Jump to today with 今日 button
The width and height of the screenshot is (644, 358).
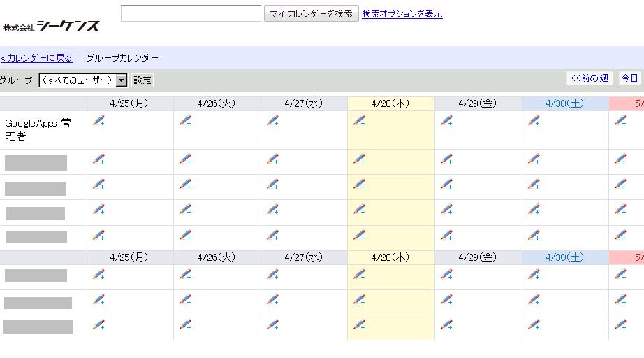tap(629, 78)
